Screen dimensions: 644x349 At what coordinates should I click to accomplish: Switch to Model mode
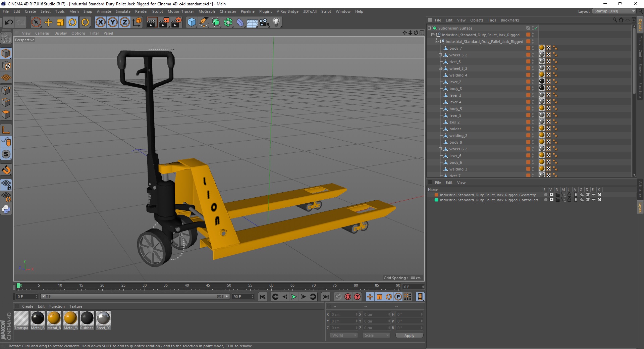tap(6, 53)
